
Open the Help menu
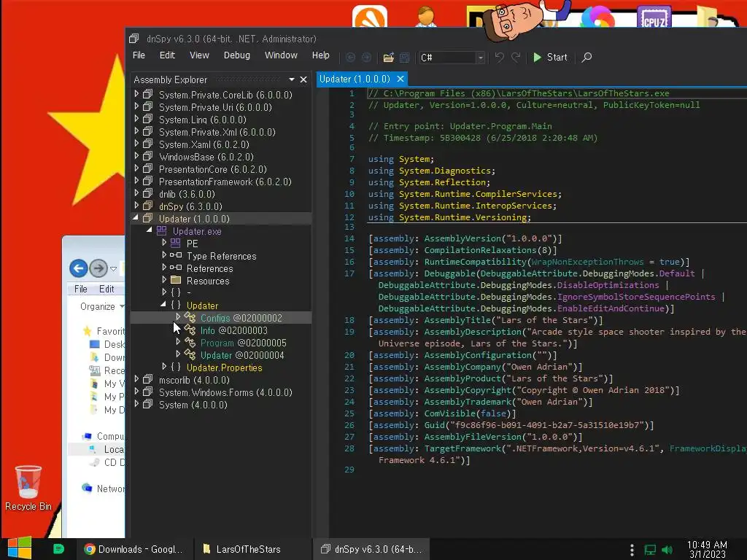(x=321, y=55)
